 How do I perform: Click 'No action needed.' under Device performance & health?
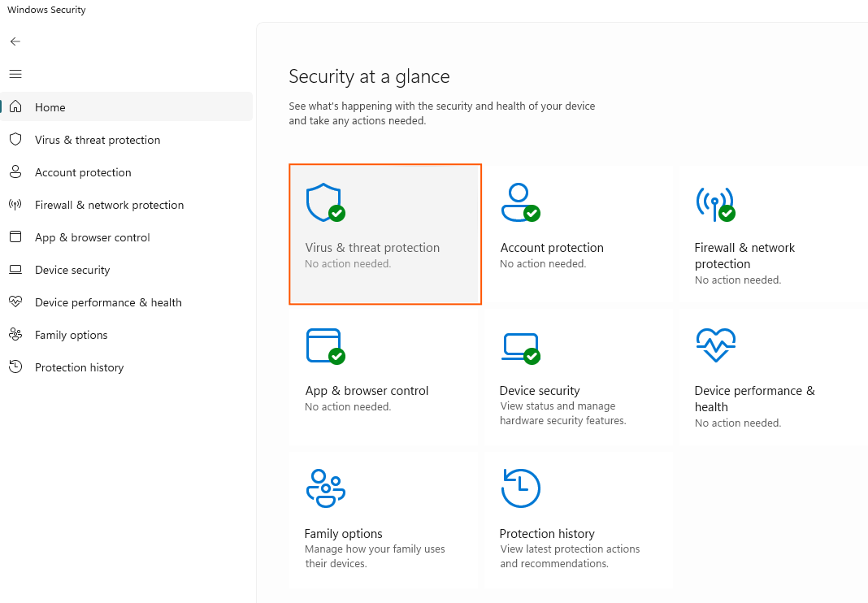point(738,423)
